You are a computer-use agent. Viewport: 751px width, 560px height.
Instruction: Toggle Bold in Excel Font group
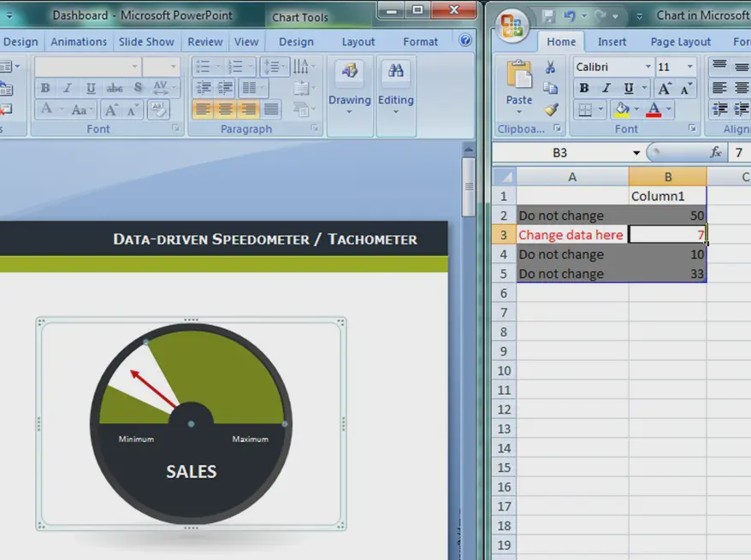coord(584,88)
